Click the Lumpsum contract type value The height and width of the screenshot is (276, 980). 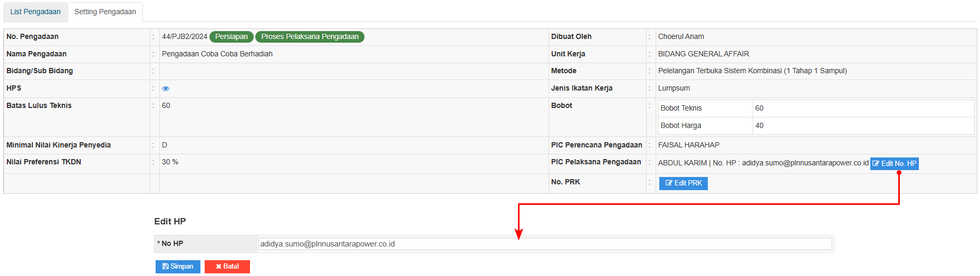(x=674, y=88)
